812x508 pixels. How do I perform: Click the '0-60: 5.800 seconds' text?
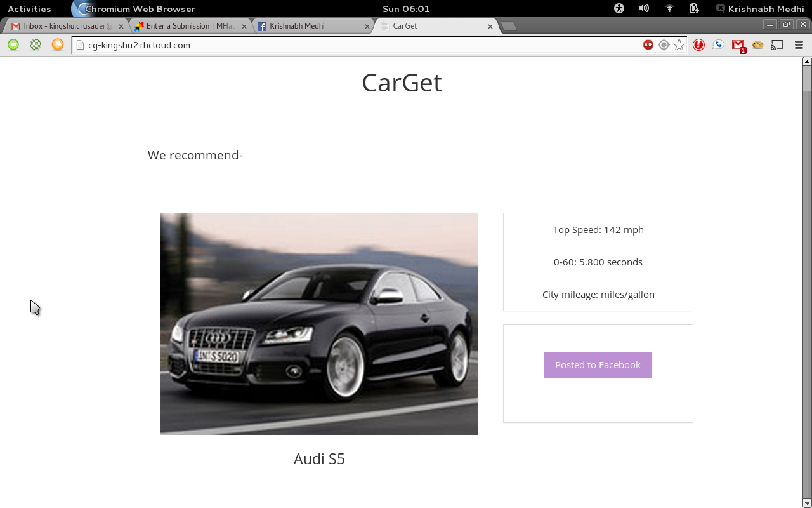(x=598, y=262)
